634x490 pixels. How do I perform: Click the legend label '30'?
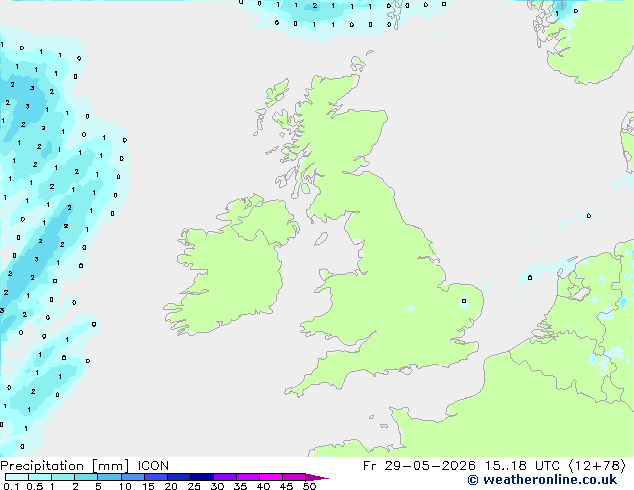tap(217, 486)
